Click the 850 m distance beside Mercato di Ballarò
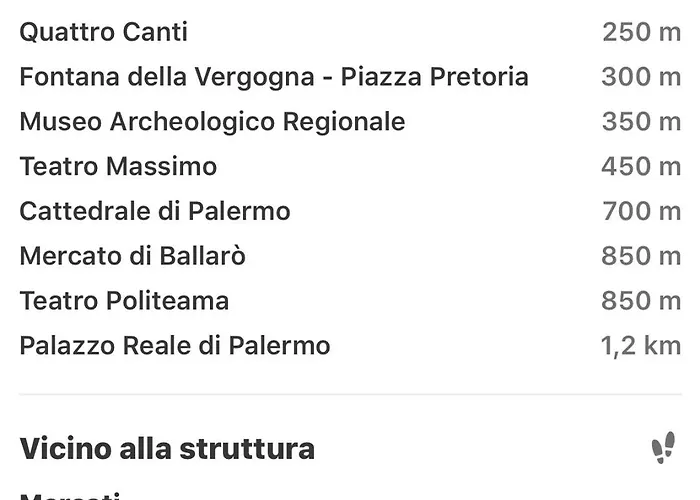Image resolution: width=700 pixels, height=500 pixels. (641, 256)
